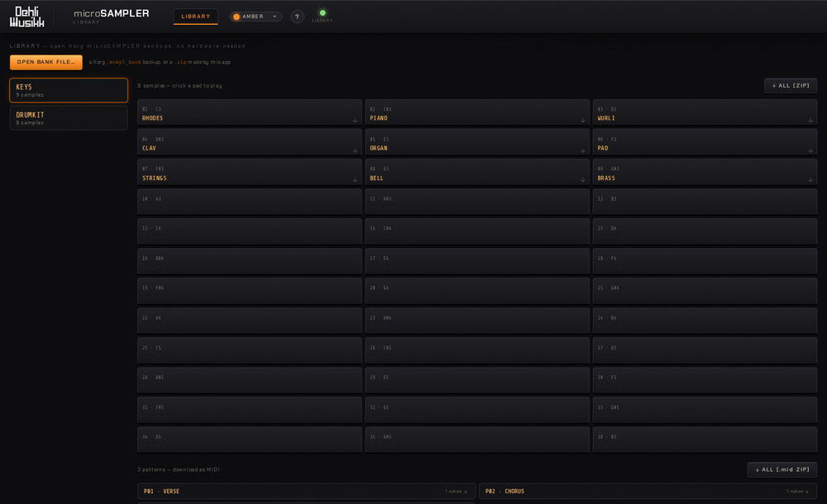This screenshot has height=504, width=827.
Task: Play the STRINGS pad
Action: pos(250,173)
